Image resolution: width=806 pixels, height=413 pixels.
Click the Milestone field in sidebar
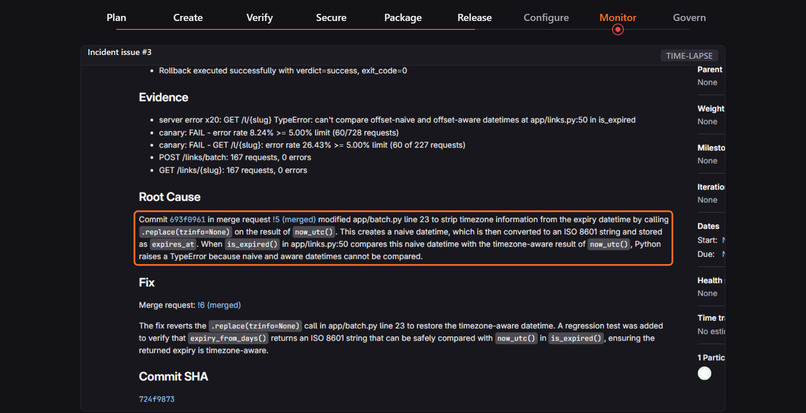click(x=711, y=154)
